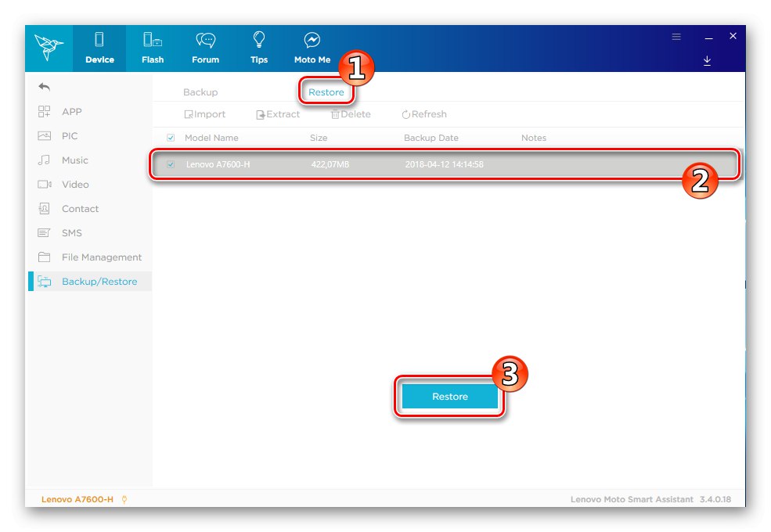This screenshot has height=532, width=771.
Task: Toggle the select-all checkbox in header
Action: [171, 138]
